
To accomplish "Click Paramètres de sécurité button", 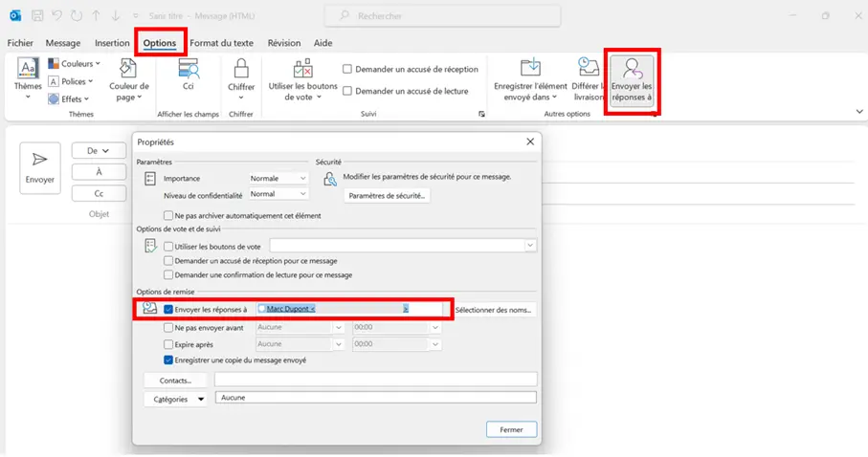I will tap(387, 195).
